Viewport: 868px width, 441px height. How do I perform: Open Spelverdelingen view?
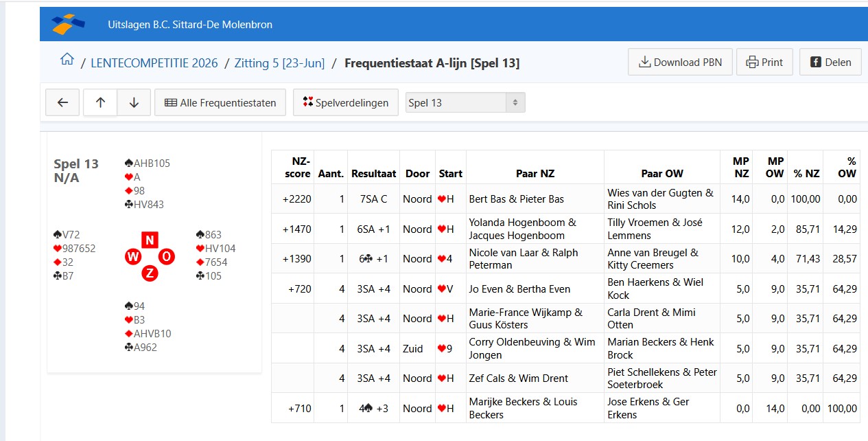345,102
